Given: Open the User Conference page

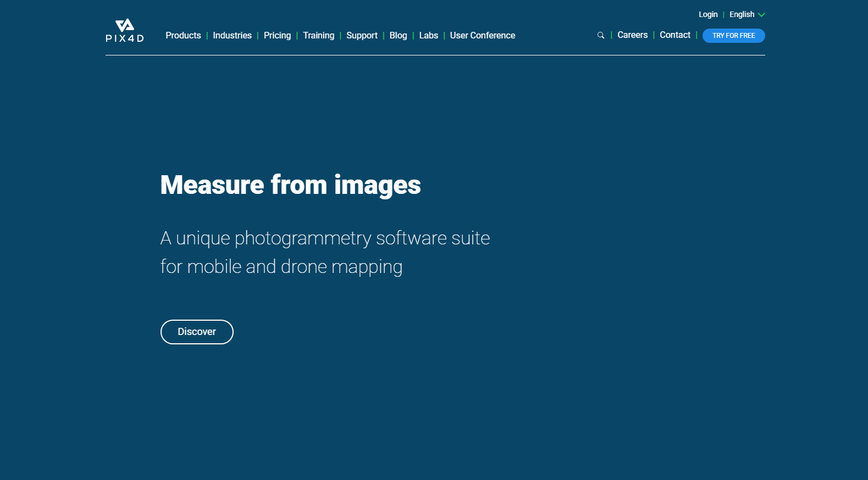Looking at the screenshot, I should (482, 35).
